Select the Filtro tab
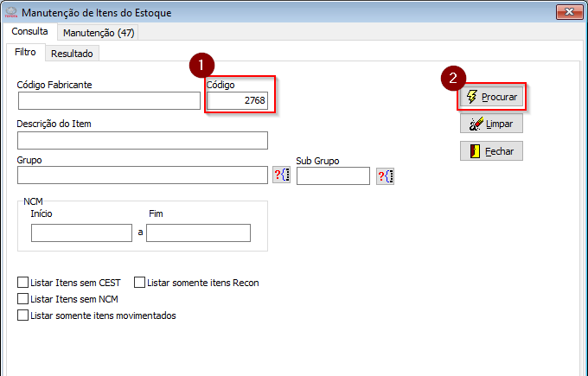The width and height of the screenshot is (588, 376). (x=26, y=53)
